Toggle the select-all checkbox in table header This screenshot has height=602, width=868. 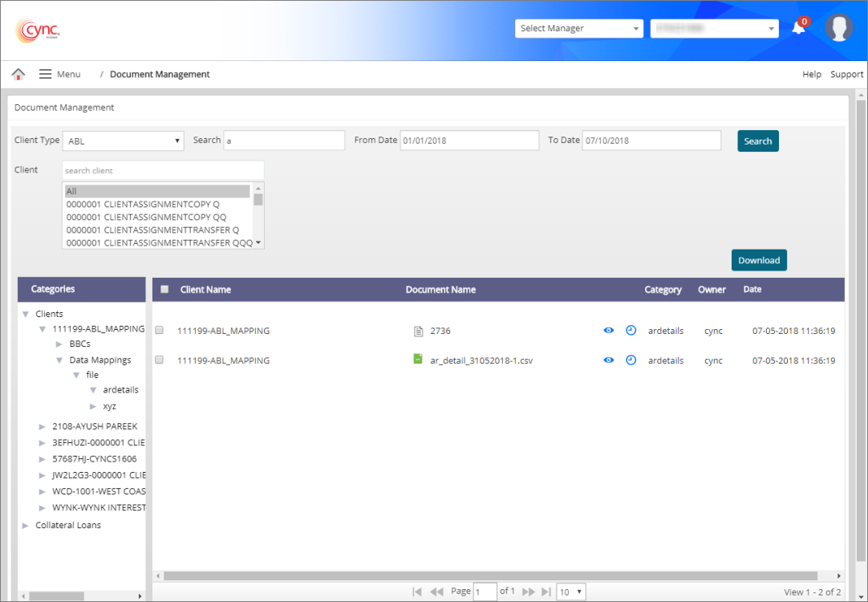click(164, 290)
